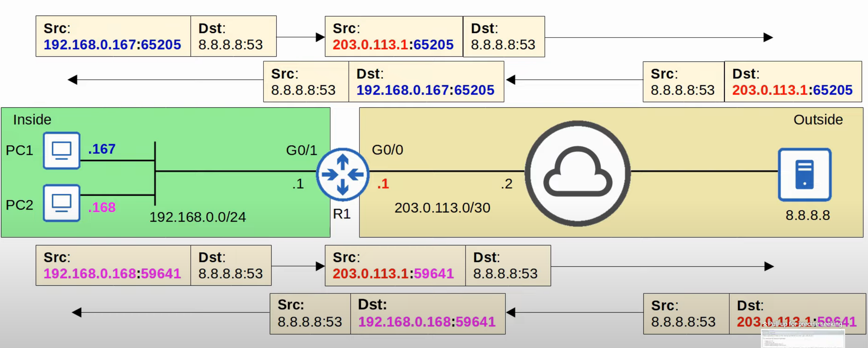Select the 'G0/1' interface label
This screenshot has width=868, height=348.
302,150
